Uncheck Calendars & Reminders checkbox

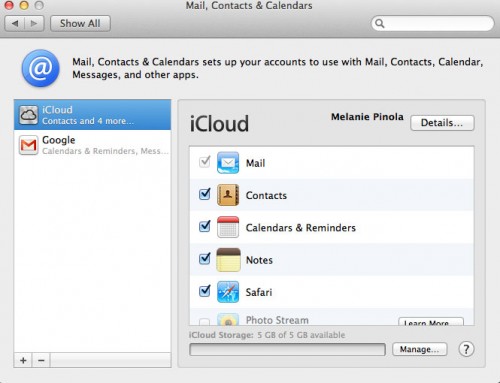[x=204, y=226]
